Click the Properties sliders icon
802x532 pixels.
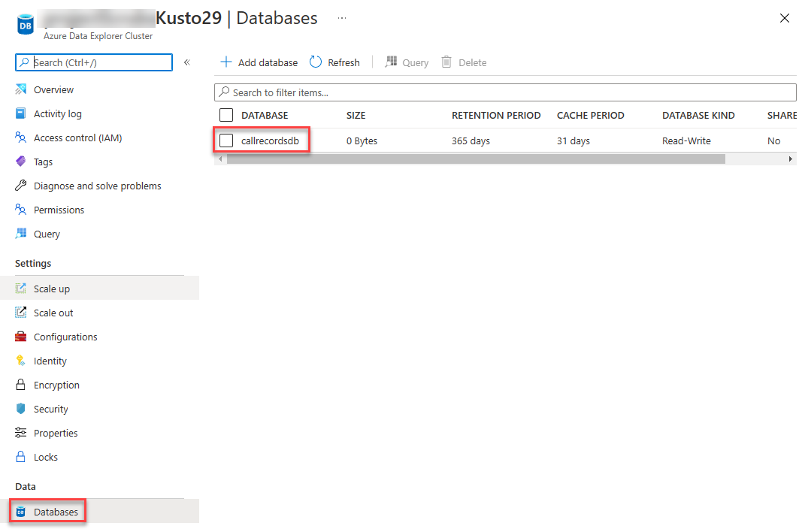20,433
